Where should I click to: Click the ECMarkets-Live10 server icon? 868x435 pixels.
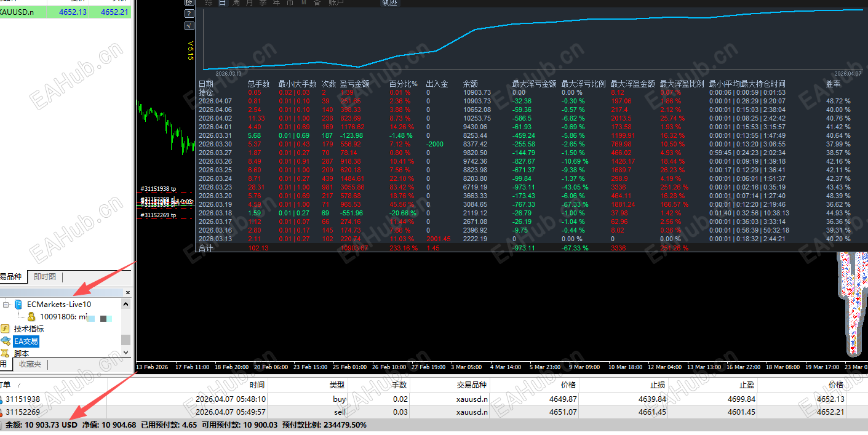tap(18, 305)
